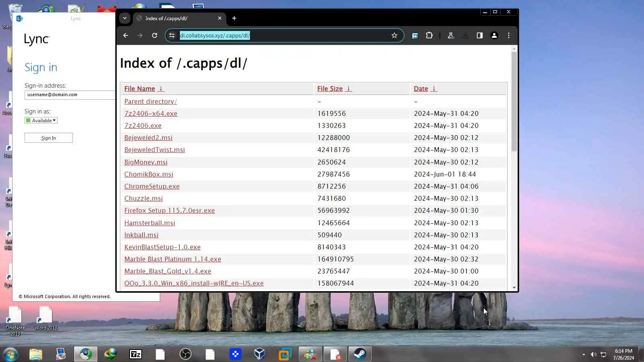
Task: Download Firefox Setup 115.7.0esr.exe
Action: click(169, 210)
